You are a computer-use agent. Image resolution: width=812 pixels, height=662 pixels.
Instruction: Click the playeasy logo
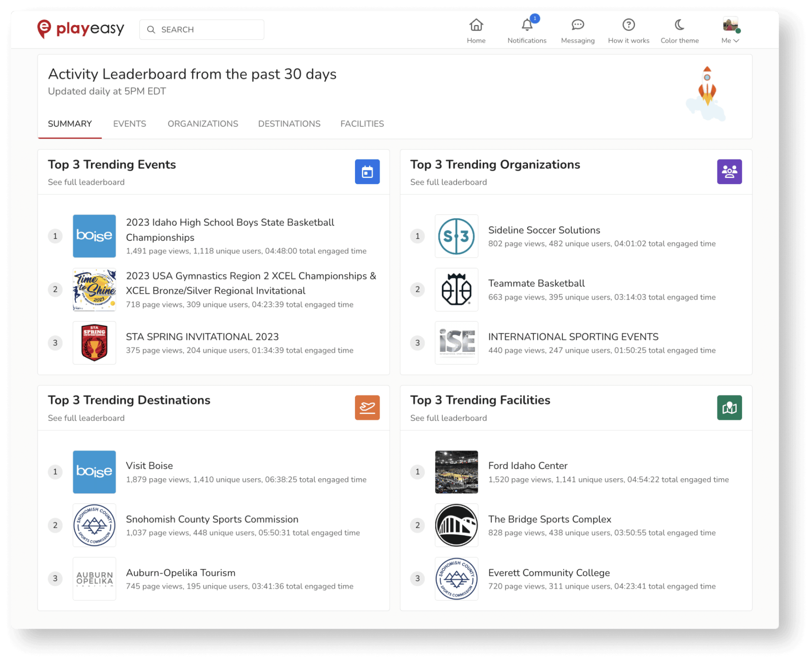[x=81, y=29]
